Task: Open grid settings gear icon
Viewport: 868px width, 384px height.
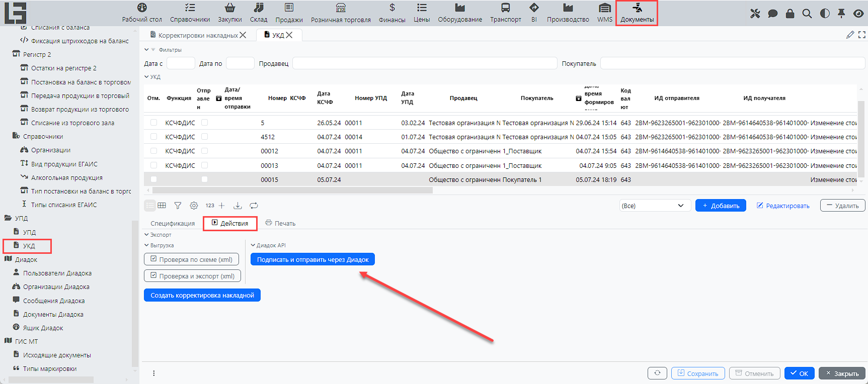Action: 194,206
